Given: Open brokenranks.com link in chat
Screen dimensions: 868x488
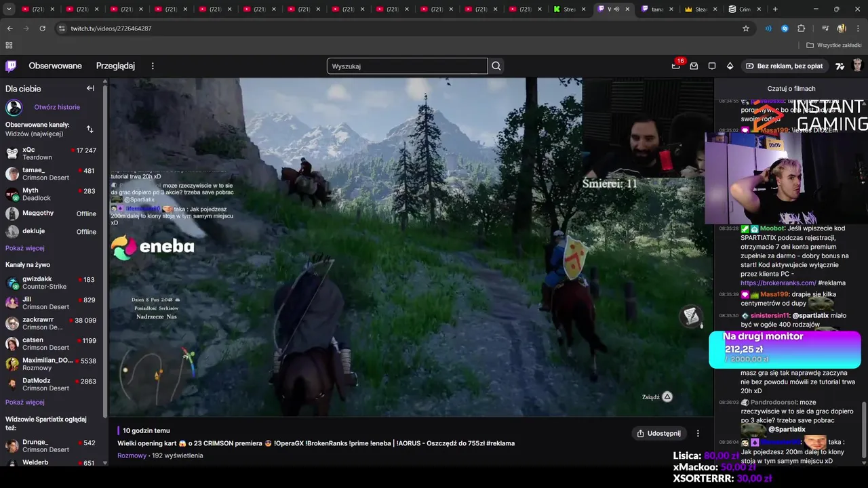Looking at the screenshot, I should point(778,283).
